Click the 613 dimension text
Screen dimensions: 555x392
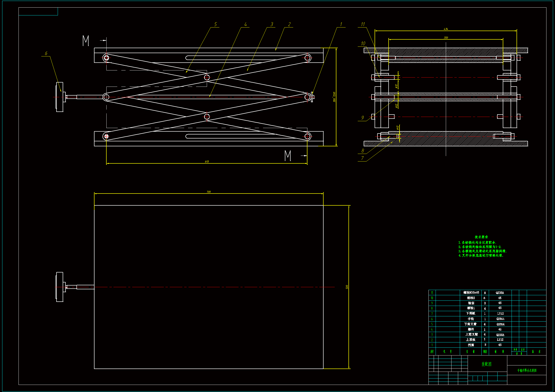(x=207, y=161)
